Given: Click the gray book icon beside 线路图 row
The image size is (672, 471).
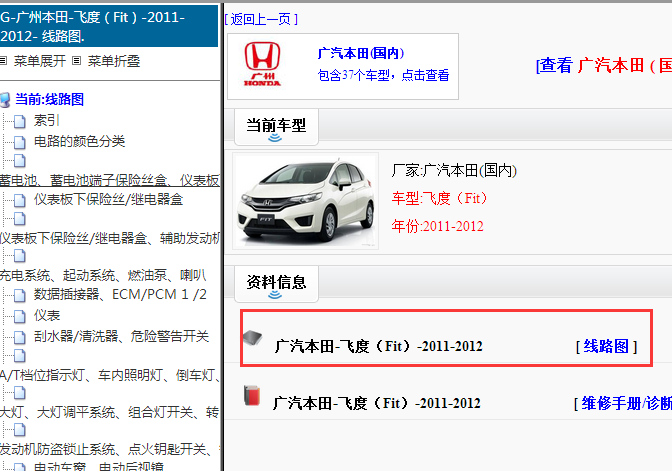Looking at the screenshot, I should tap(253, 338).
